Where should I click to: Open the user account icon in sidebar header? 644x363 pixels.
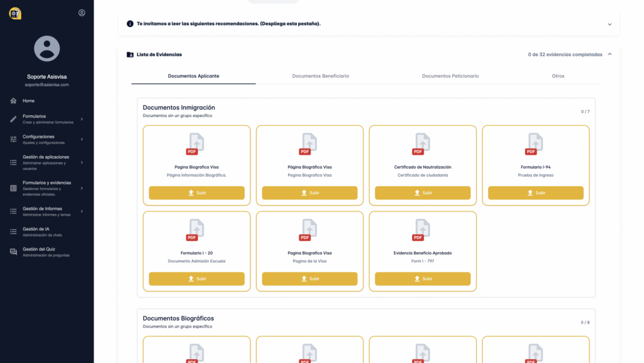coord(82,13)
